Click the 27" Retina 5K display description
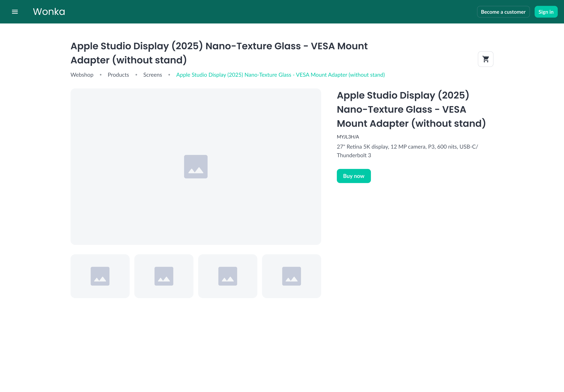 point(407,151)
